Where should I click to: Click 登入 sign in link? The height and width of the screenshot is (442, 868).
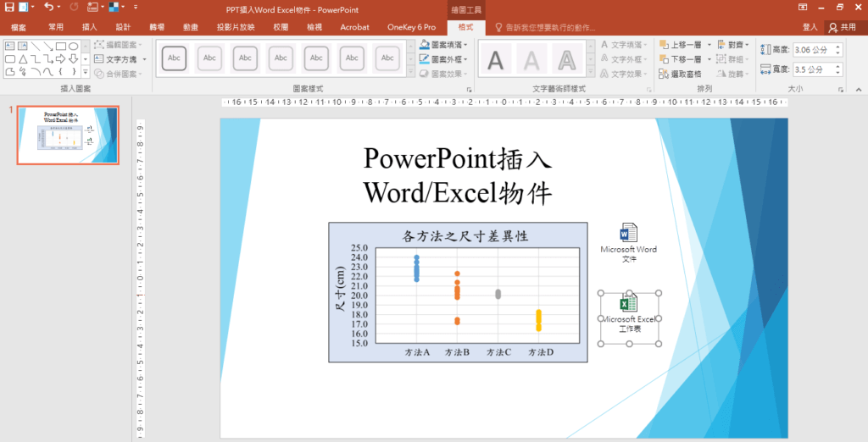810,27
